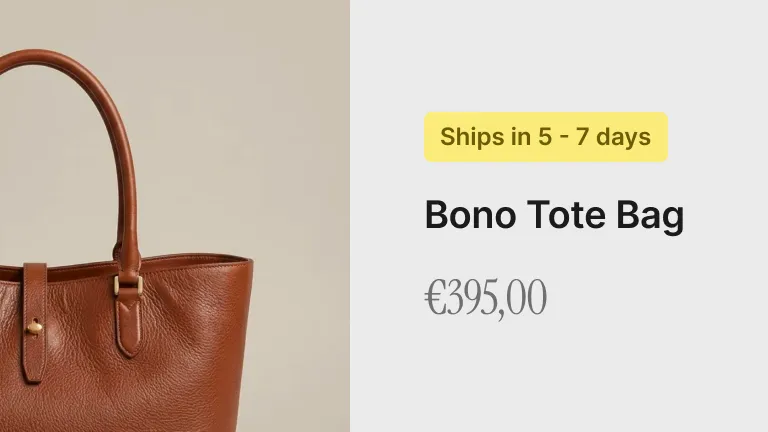This screenshot has width=768, height=432.
Task: Click the word 'Tote' in the title
Action: pyautogui.click(x=566, y=215)
